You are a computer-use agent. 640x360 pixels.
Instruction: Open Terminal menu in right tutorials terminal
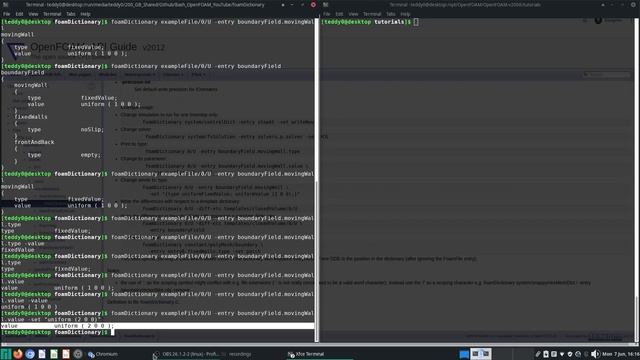[x=372, y=14]
